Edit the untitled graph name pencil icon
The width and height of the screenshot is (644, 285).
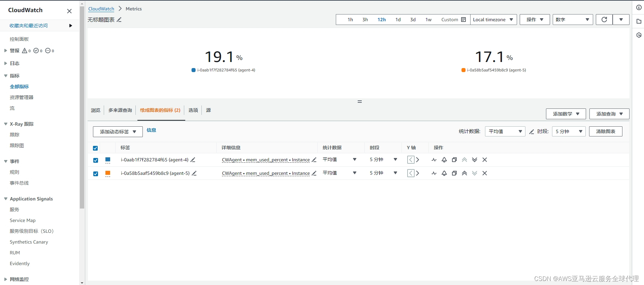tap(119, 20)
